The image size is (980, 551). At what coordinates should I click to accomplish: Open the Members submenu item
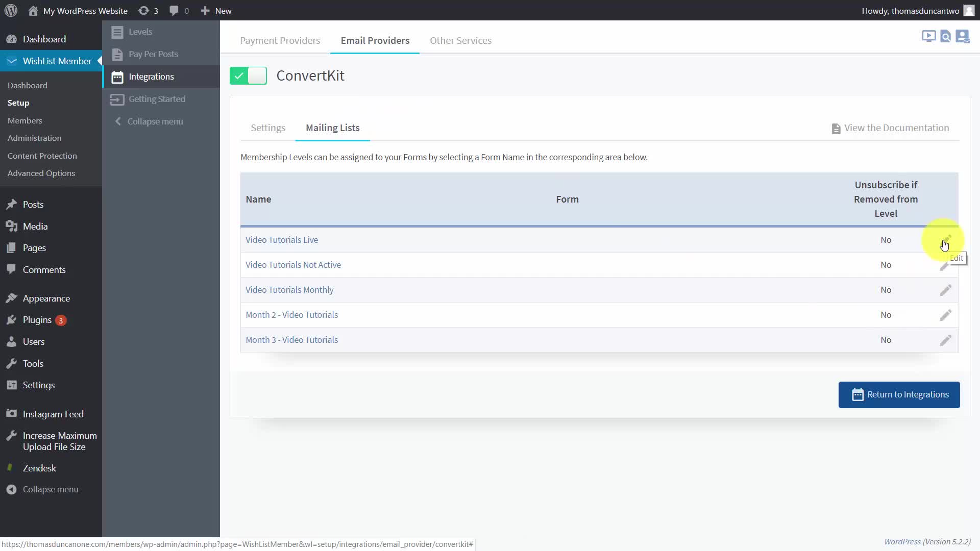point(25,121)
